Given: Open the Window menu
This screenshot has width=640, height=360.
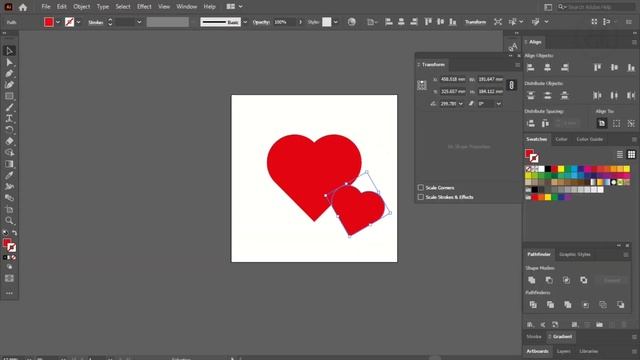Looking at the screenshot, I should 187,7.
